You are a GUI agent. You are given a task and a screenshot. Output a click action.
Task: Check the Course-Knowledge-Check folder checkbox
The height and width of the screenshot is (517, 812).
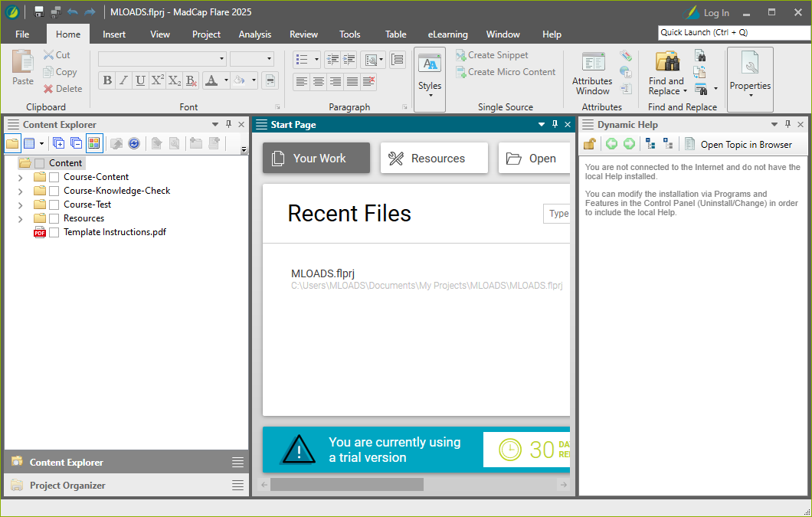(54, 191)
